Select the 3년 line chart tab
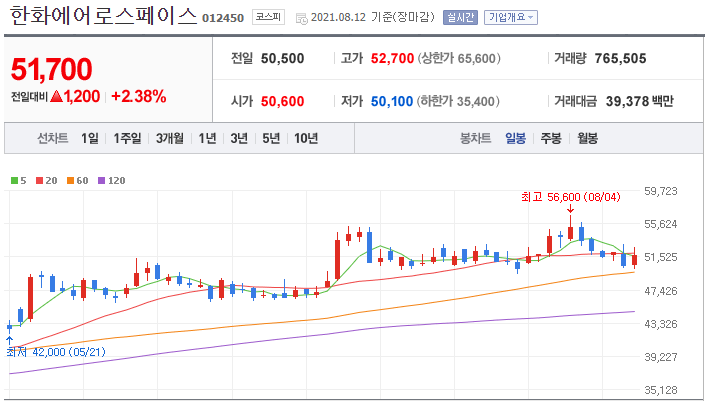The width and height of the screenshot is (705, 401). [239, 138]
